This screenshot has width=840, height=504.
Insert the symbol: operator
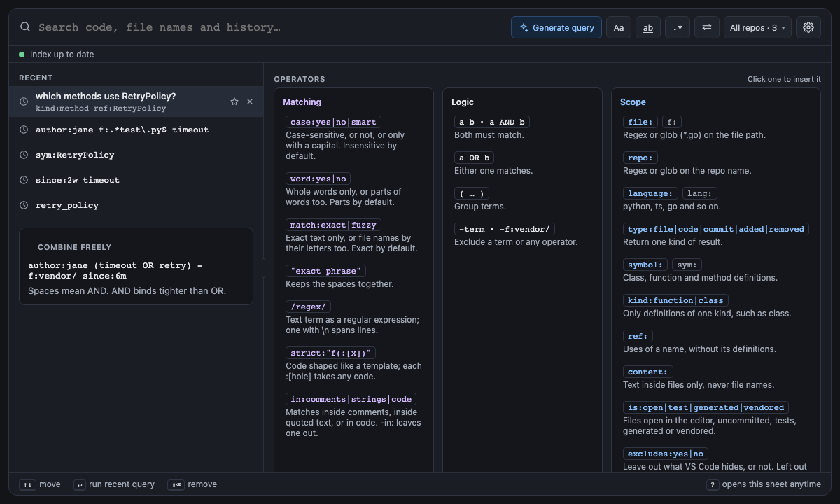[x=645, y=265]
